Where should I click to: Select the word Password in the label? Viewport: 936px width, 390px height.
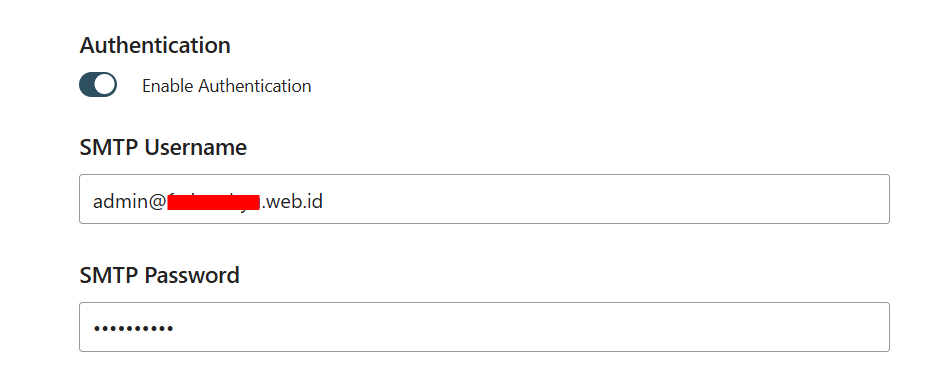(x=192, y=275)
